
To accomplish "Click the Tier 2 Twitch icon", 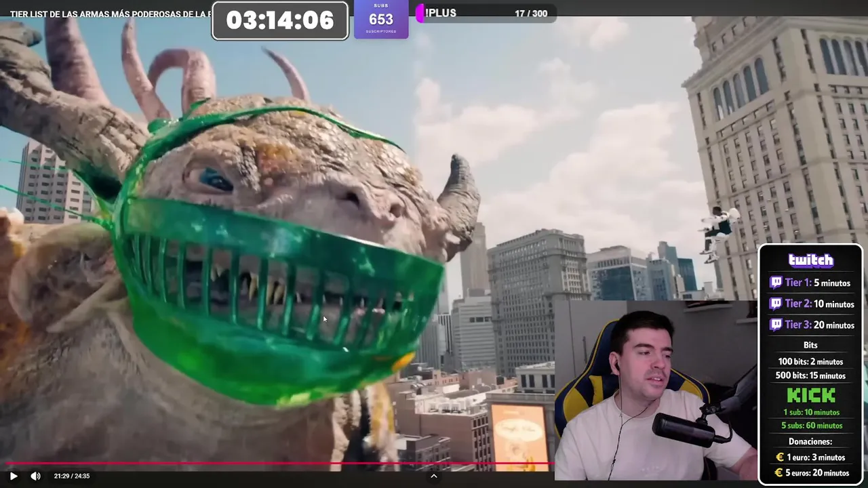I will [776, 304].
